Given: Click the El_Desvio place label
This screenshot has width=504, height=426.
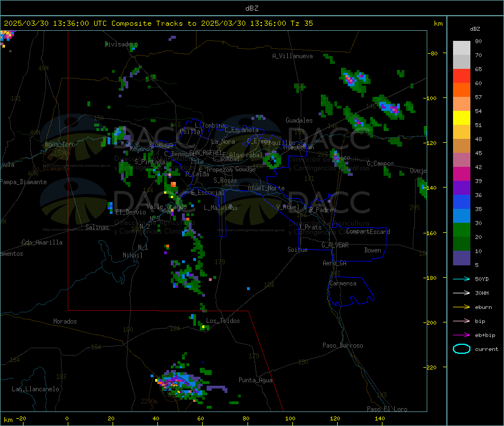Looking at the screenshot, I should (x=130, y=212).
